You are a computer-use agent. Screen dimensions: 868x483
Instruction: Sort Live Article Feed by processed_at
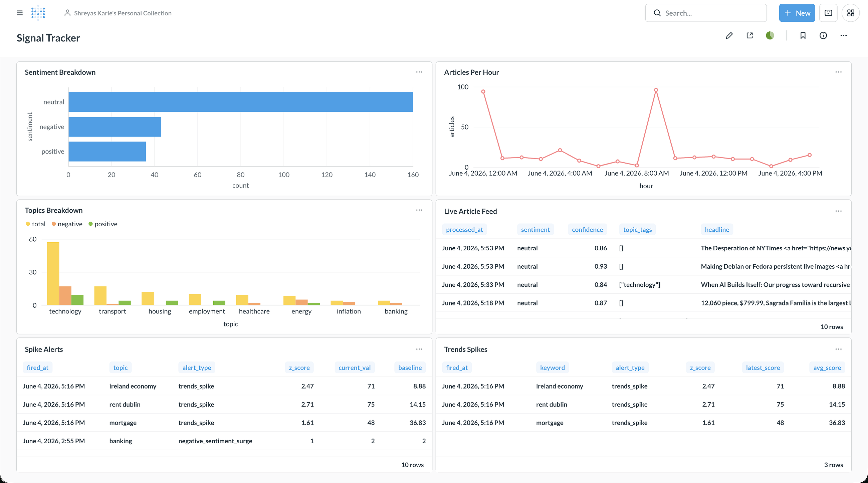click(x=464, y=230)
